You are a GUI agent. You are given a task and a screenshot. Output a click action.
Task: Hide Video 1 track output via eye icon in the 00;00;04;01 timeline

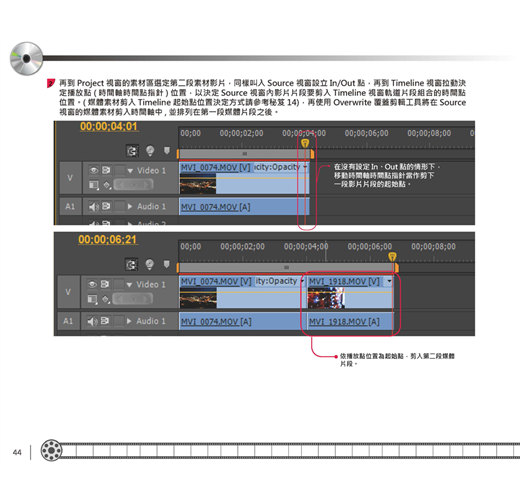94,170
